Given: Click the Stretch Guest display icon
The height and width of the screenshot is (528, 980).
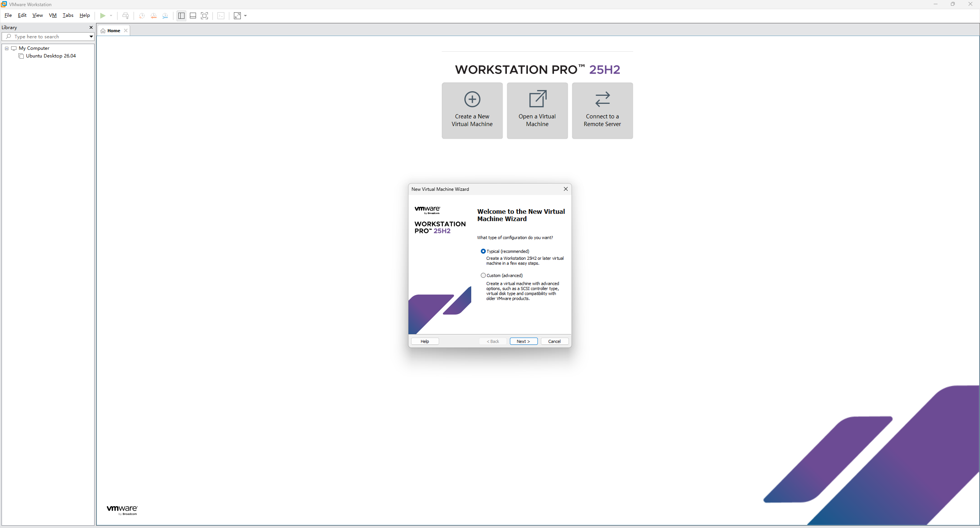Looking at the screenshot, I should (237, 16).
